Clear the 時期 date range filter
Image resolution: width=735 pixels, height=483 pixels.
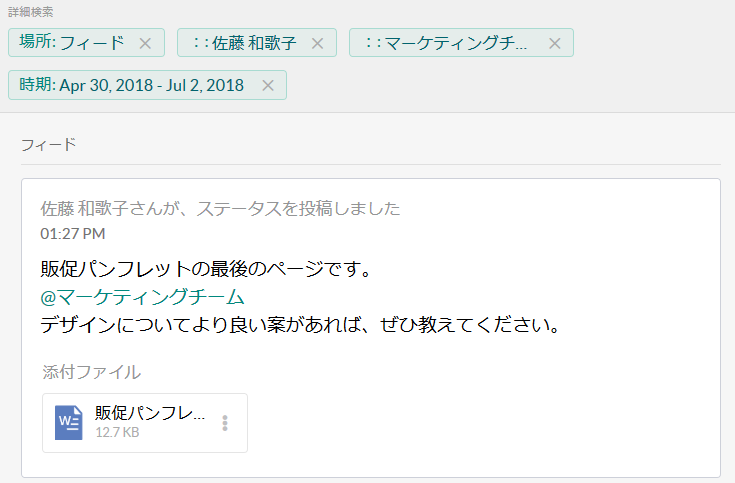(268, 85)
